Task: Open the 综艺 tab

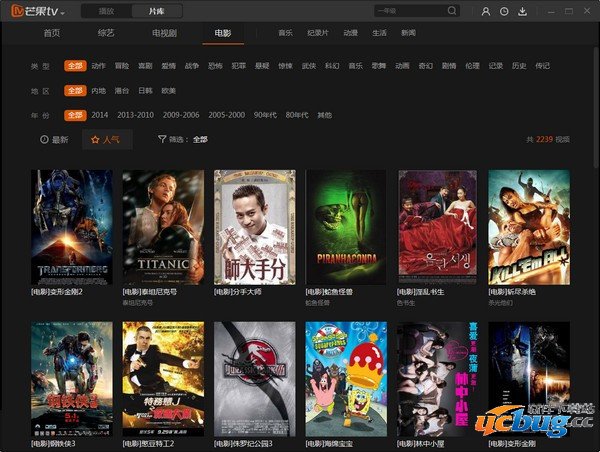Action: click(x=107, y=33)
